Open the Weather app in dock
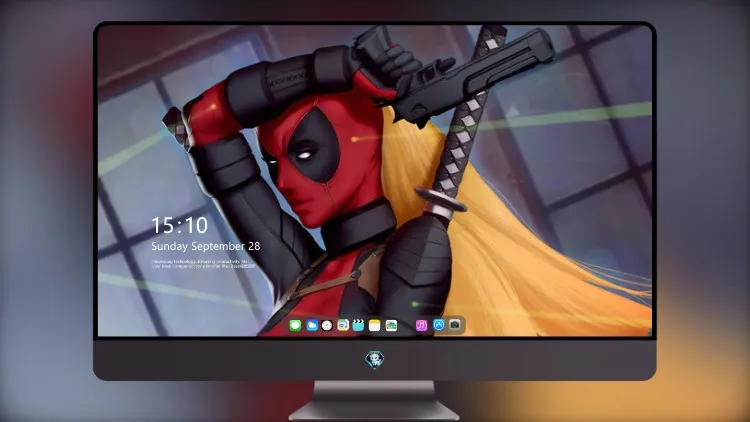The height and width of the screenshot is (422, 750). click(x=312, y=326)
